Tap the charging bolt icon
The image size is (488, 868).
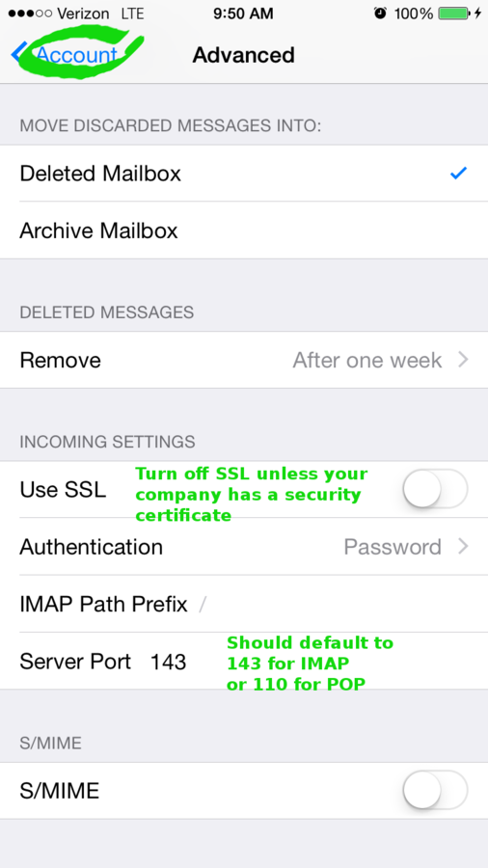point(477,14)
